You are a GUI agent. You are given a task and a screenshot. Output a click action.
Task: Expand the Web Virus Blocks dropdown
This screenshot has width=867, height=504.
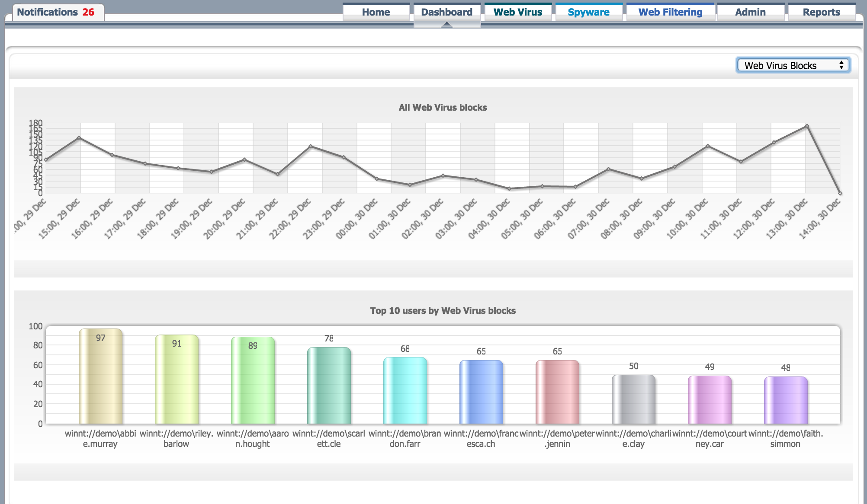coord(793,65)
